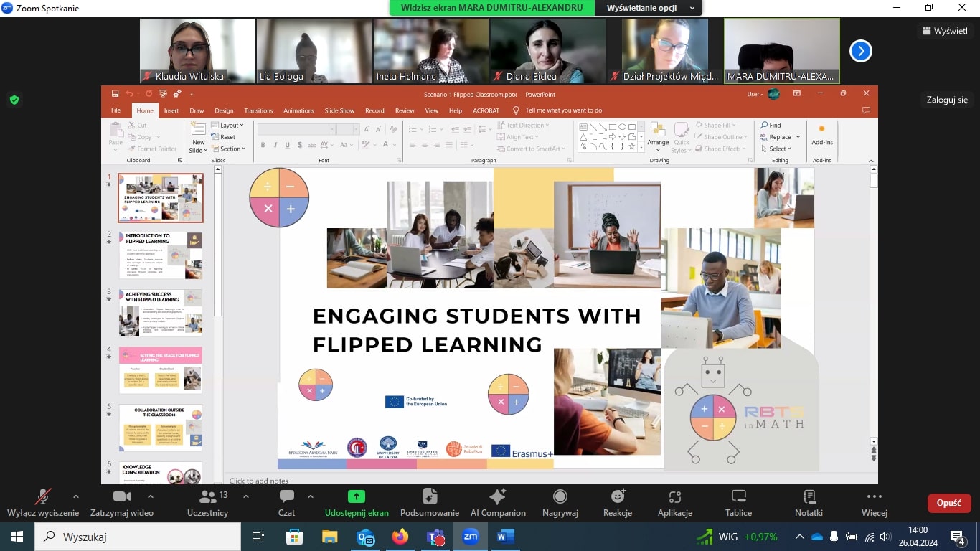Expand audio options arrow next to microphone
Image resolution: width=980 pixels, height=551 pixels.
click(76, 496)
